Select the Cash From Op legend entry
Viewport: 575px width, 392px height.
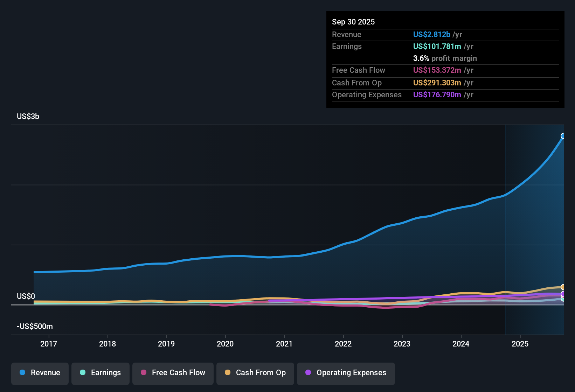point(255,373)
